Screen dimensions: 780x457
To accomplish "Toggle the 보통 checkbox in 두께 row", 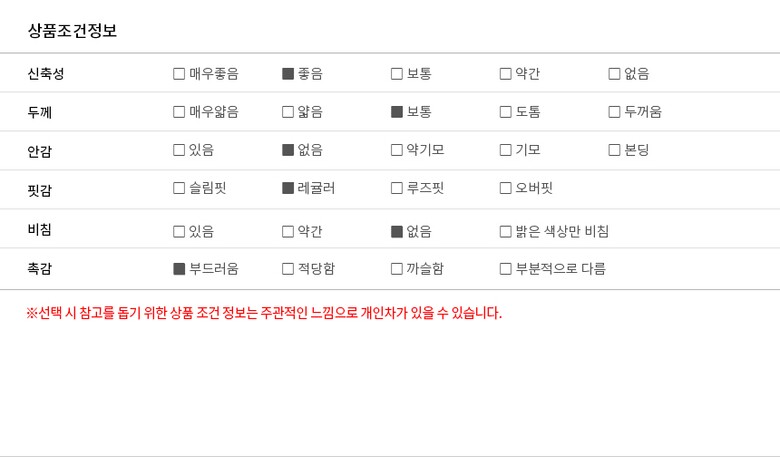I will (x=397, y=112).
